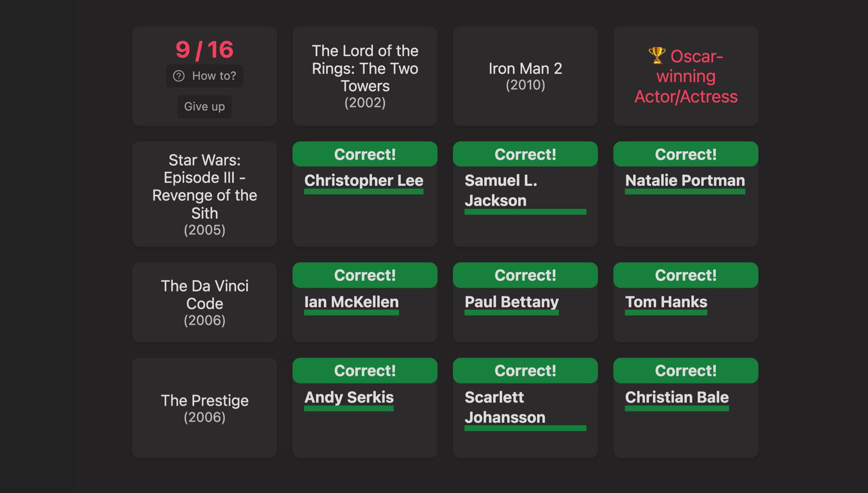Click Andy Serkis' name link

coord(349,397)
